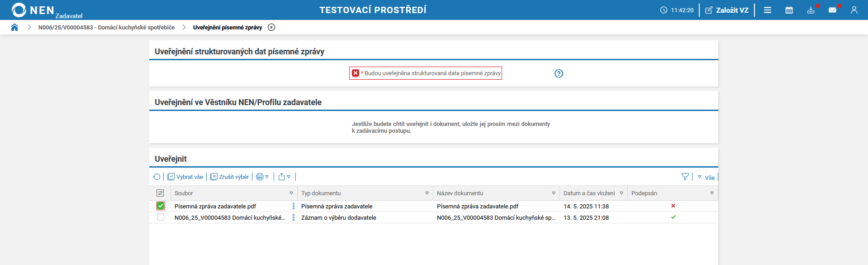Open downloads icon in header
This screenshot has height=265, width=868.
811,10
